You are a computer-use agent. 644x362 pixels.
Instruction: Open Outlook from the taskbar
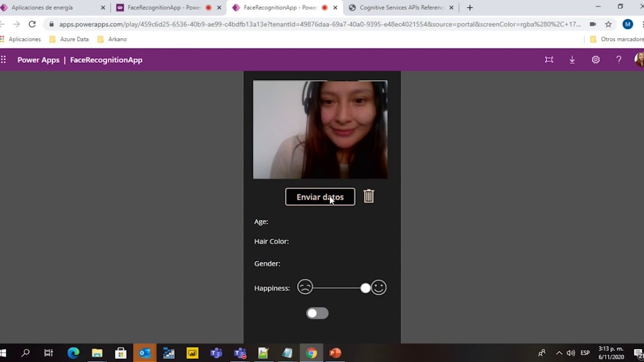[145, 353]
